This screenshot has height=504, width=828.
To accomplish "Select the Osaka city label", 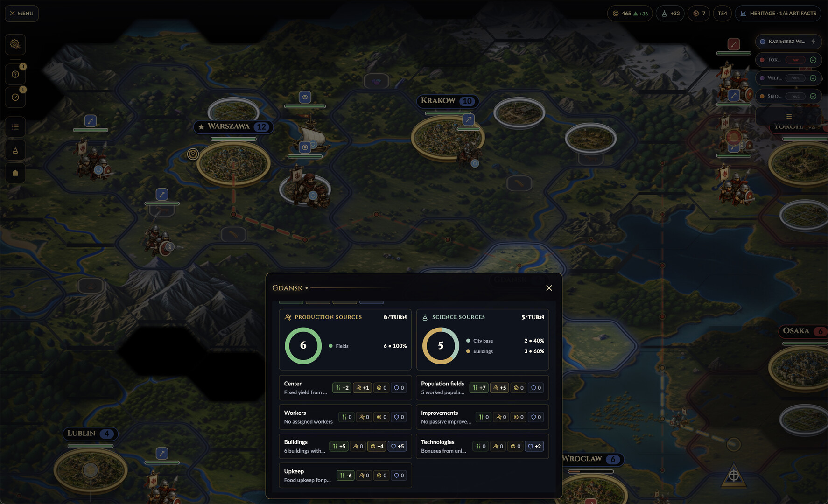I will (x=803, y=331).
